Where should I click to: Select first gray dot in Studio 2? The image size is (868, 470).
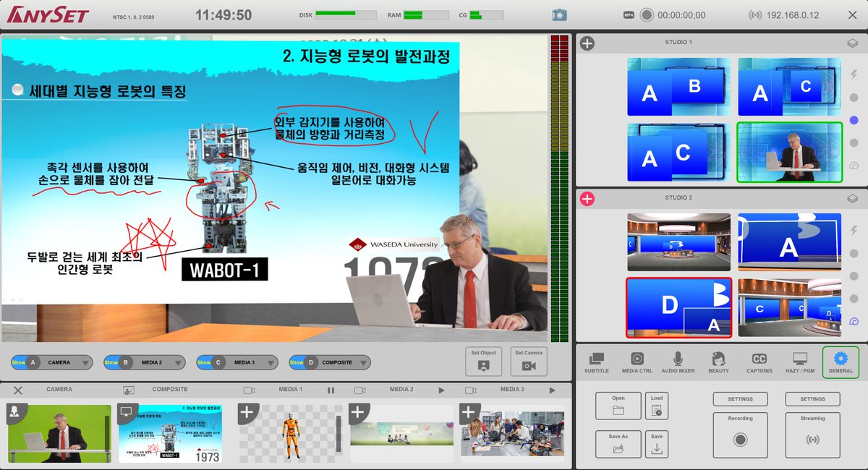(x=854, y=254)
